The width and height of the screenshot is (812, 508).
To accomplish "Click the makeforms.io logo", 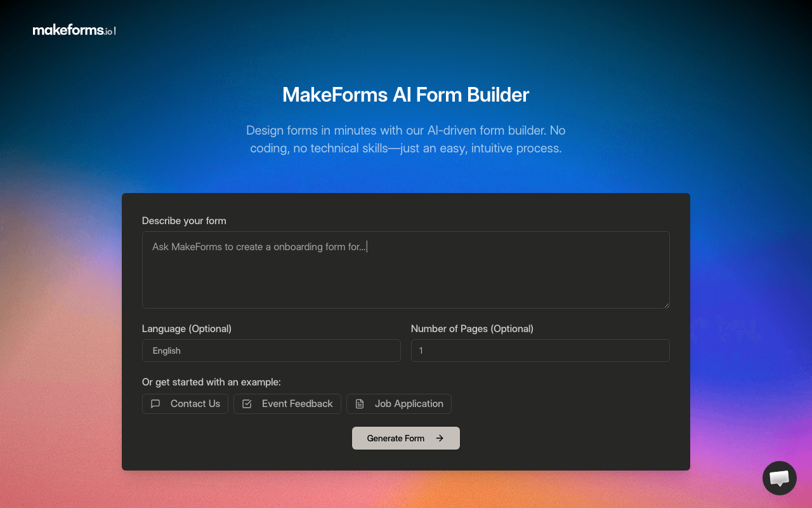I will pyautogui.click(x=74, y=30).
